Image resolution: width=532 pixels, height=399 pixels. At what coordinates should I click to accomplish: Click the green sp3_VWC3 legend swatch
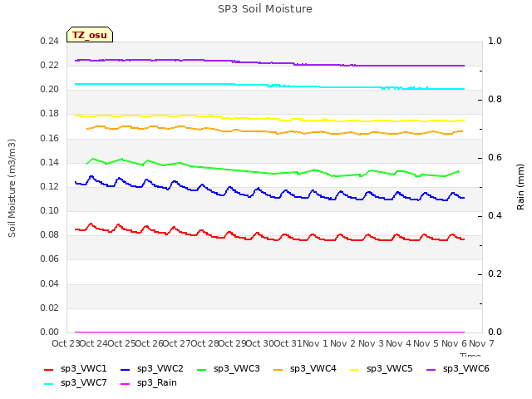tap(201, 369)
